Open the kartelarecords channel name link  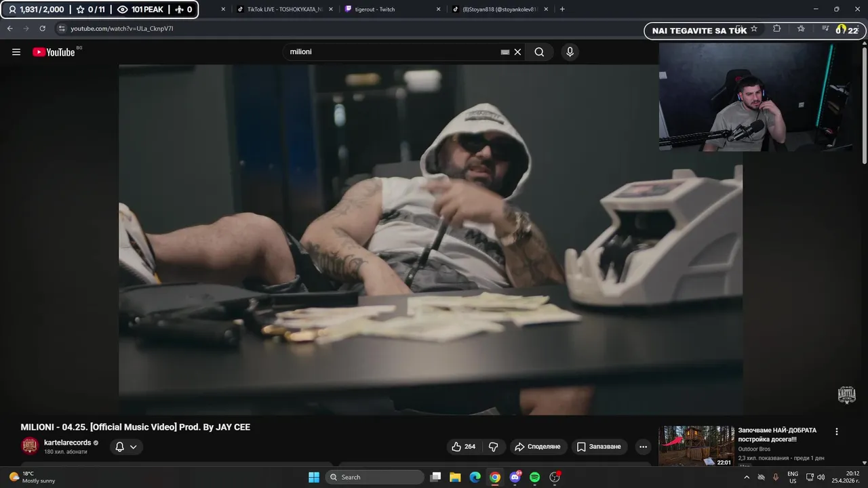[67, 443]
